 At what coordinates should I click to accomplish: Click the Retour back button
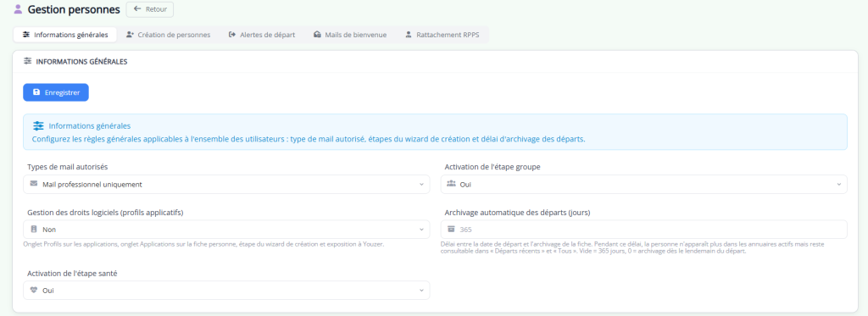pyautogui.click(x=150, y=9)
